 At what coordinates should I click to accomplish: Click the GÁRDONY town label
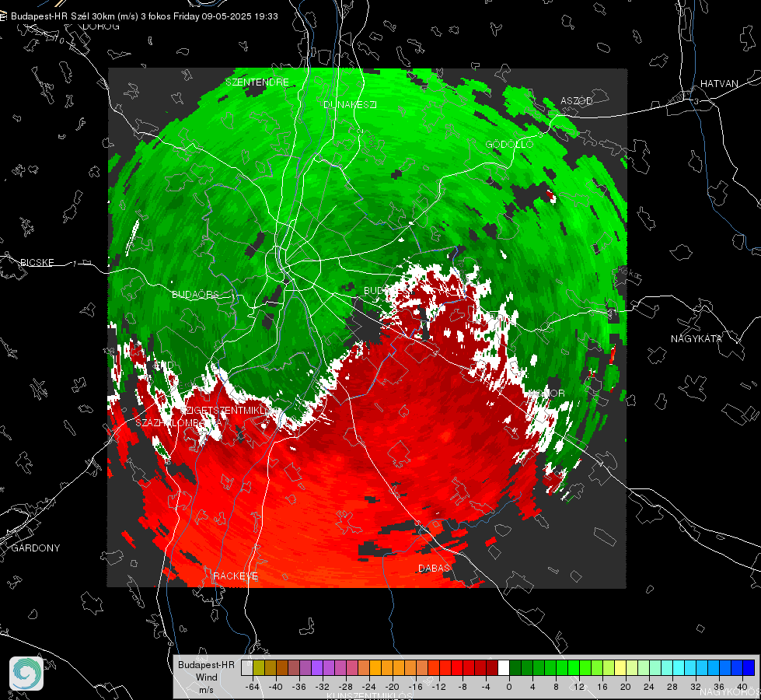[36, 548]
